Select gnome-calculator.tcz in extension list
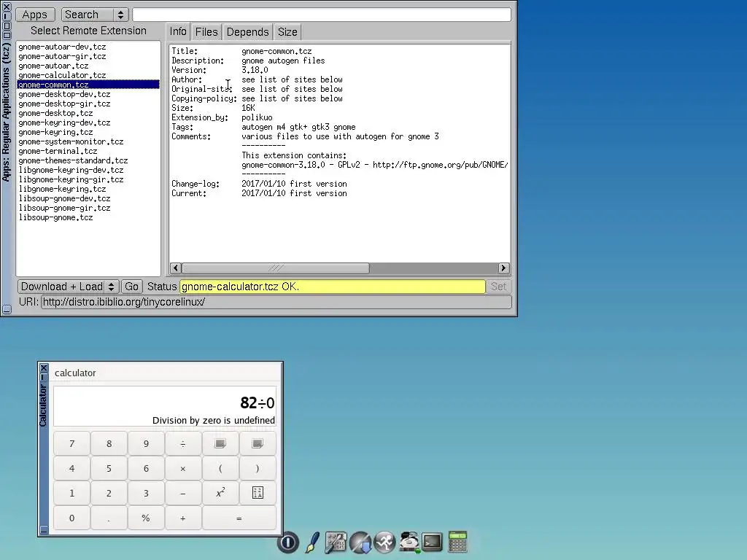 [x=88, y=75]
